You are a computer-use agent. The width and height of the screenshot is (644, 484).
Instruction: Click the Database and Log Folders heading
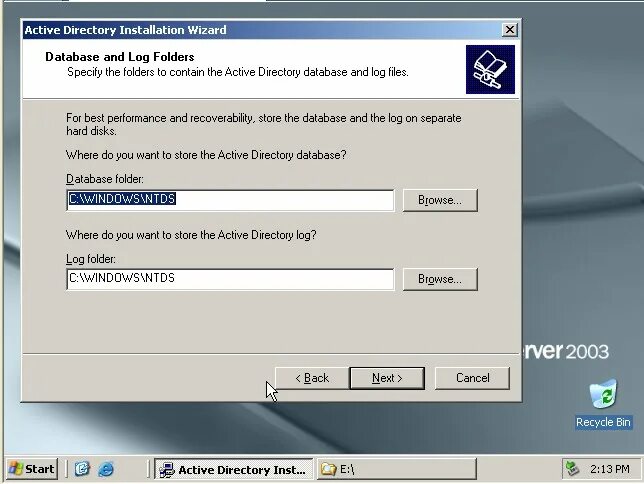pos(120,57)
